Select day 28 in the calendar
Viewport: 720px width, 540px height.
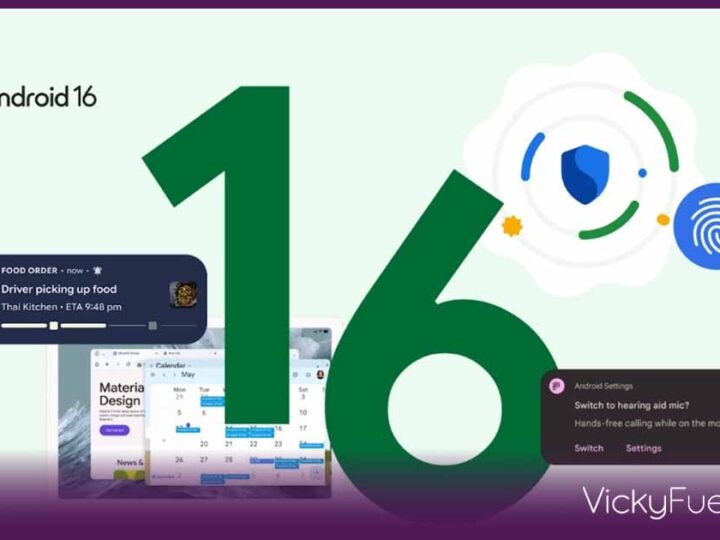click(229, 460)
